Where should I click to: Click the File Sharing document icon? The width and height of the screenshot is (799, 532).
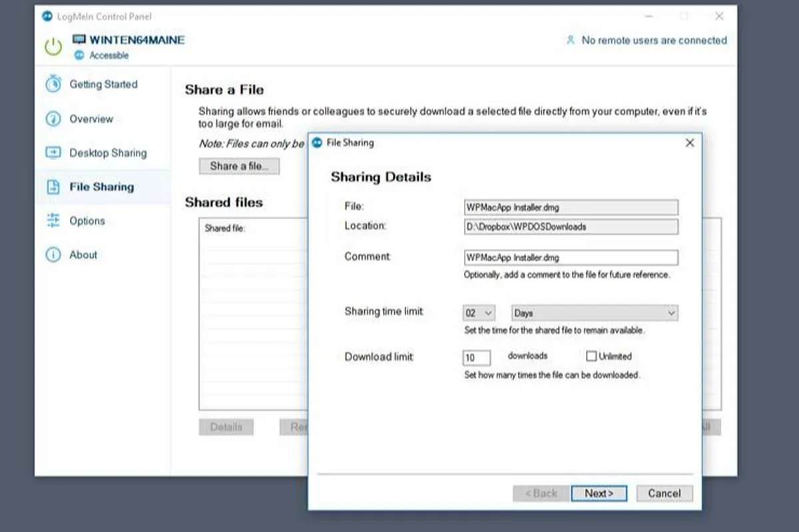coord(53,187)
